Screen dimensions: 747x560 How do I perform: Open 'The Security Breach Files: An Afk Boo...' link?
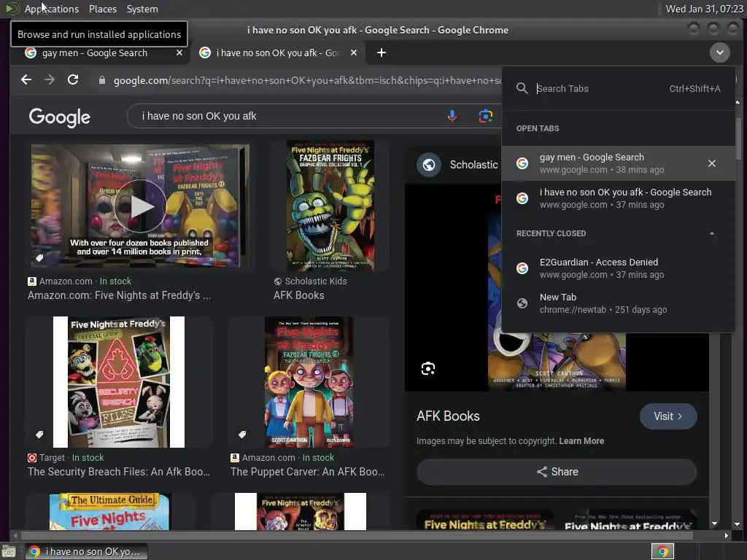pos(119,472)
